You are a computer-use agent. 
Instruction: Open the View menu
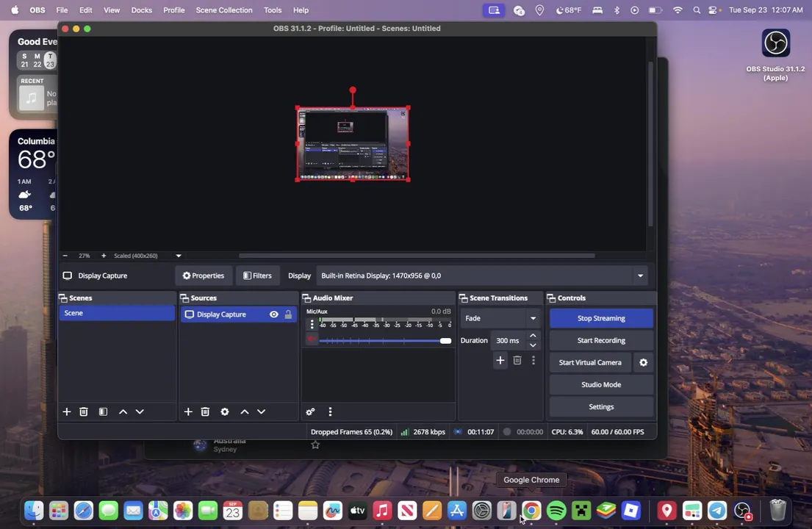(x=112, y=10)
